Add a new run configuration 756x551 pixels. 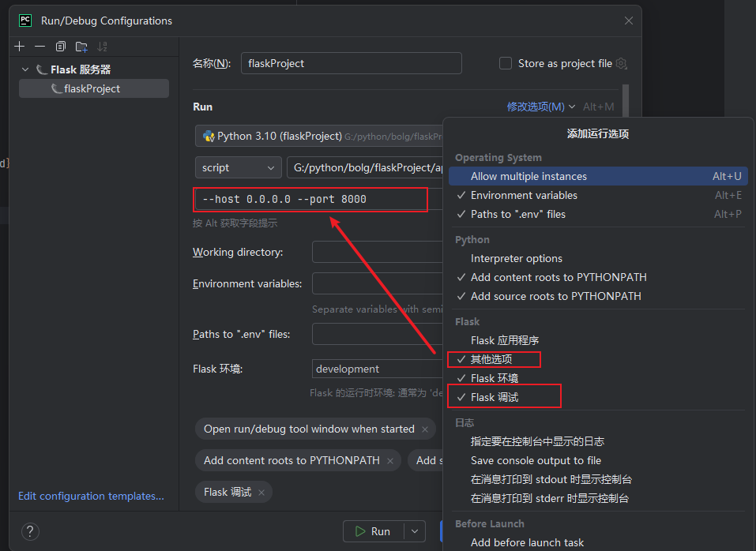[19, 46]
